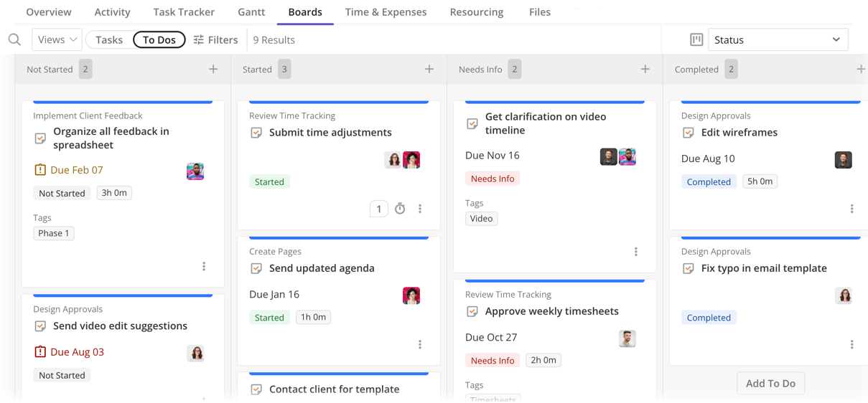Open options menu for Get clarification card
The image size is (868, 403).
tap(635, 252)
